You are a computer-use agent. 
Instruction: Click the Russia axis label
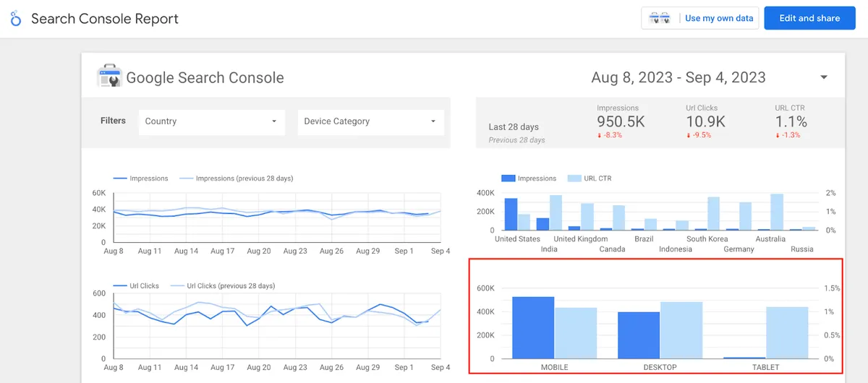click(802, 249)
